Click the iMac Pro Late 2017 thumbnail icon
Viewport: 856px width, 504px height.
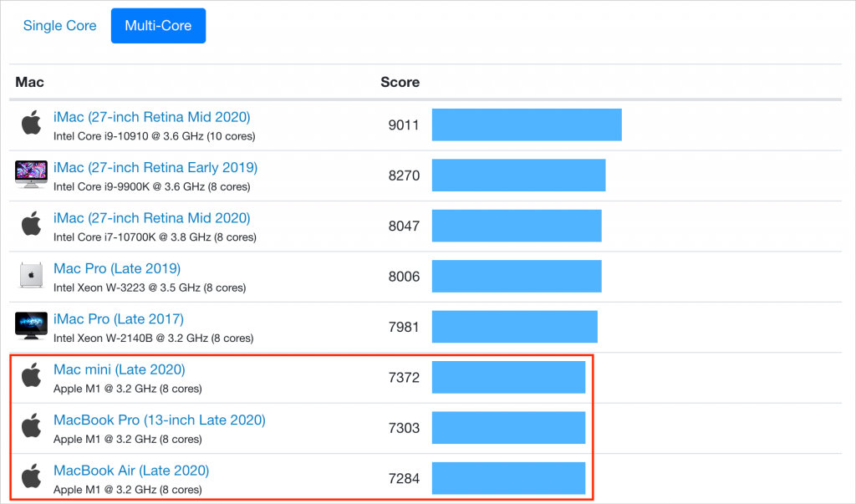coord(31,326)
